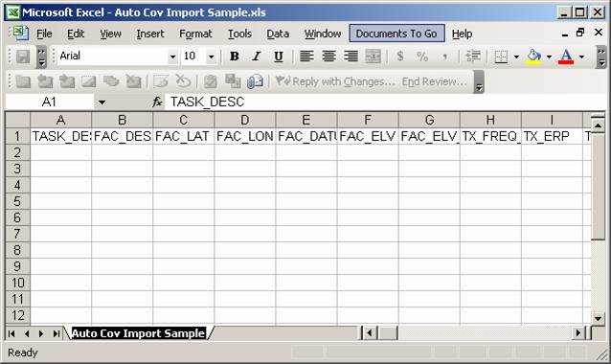The width and height of the screenshot is (611, 364).
Task: Open the Data menu
Action: pos(278,34)
